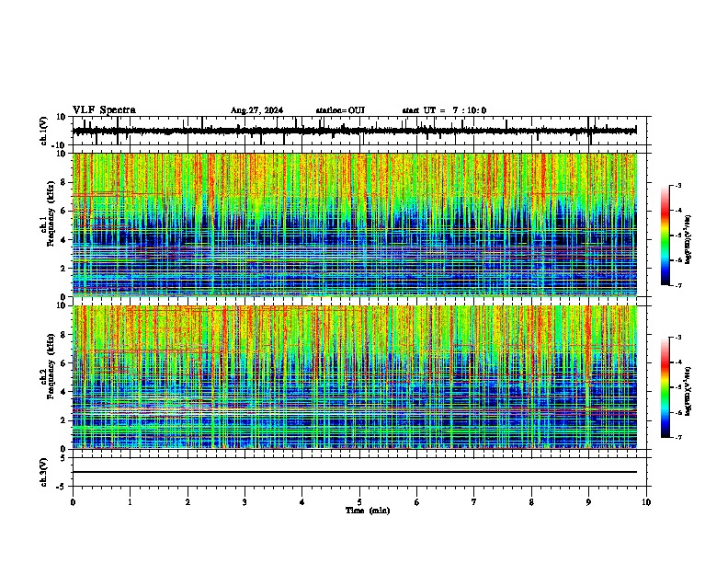Click the flat ch.3 voltage trace line
The image size is (728, 563).
[x=354, y=472]
